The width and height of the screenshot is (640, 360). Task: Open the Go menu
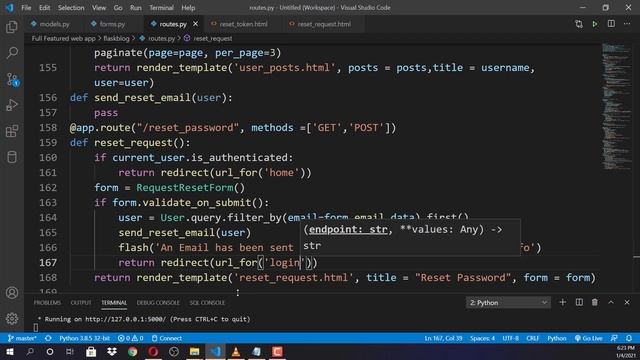tap(118, 8)
